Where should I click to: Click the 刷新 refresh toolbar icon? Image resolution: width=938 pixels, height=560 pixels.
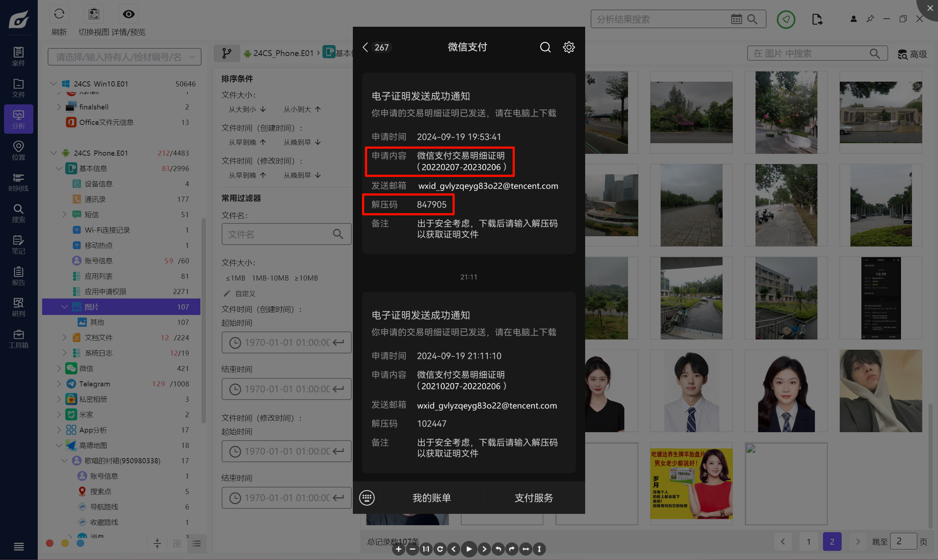point(59,14)
